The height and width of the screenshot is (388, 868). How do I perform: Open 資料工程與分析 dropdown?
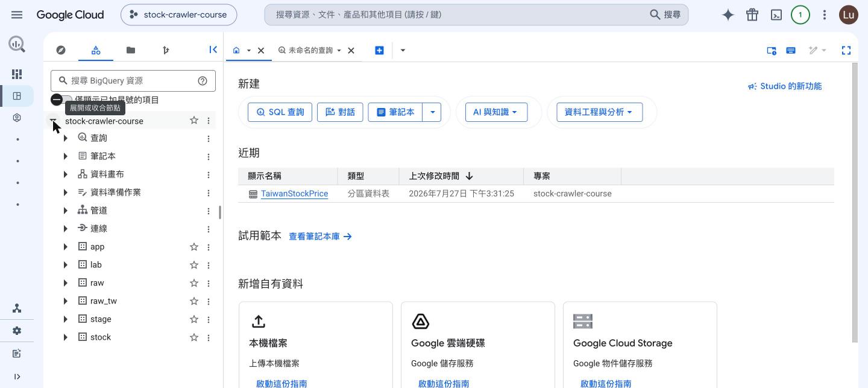599,112
